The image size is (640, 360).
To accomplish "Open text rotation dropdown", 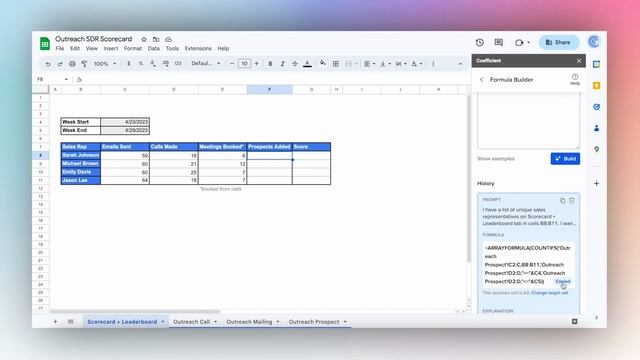I will (416, 64).
